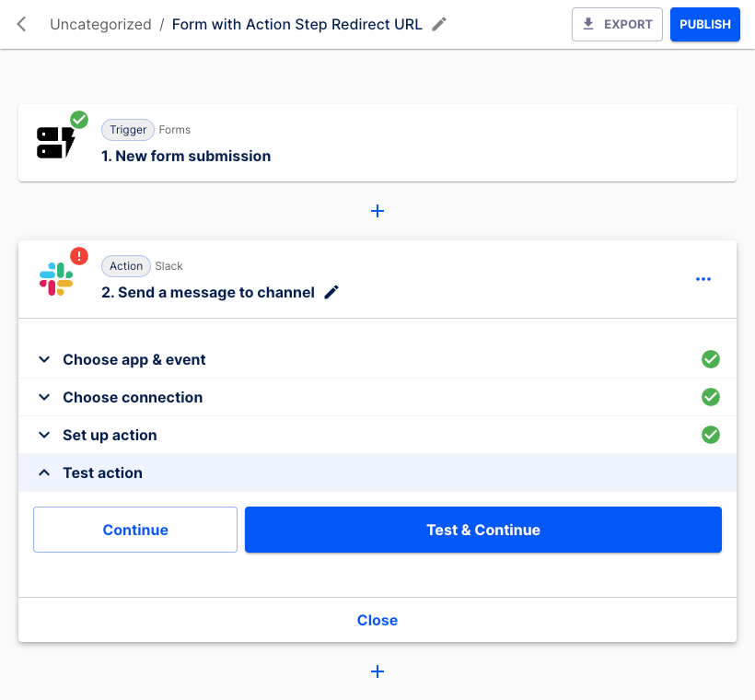755x700 pixels.
Task: Collapse the Test action section
Action: pos(102,472)
